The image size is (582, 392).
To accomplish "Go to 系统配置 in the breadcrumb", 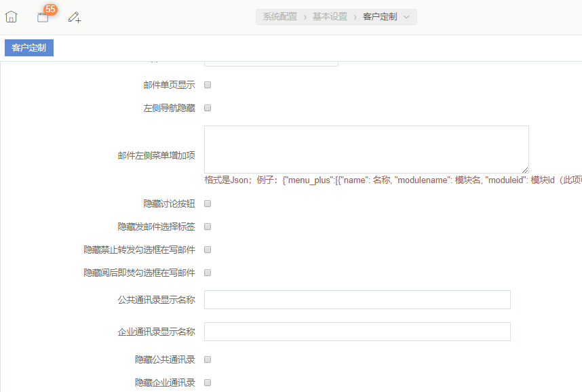I will tap(280, 17).
